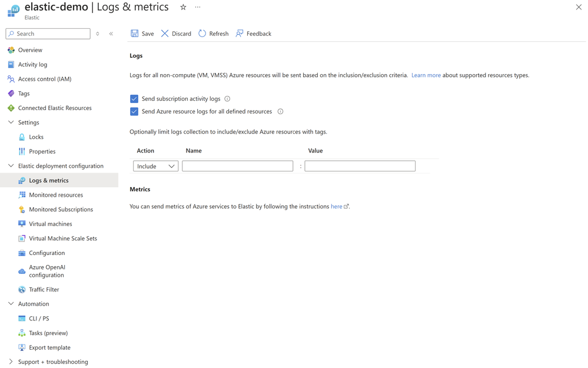The height and width of the screenshot is (368, 588).
Task: Click the Discard X icon
Action: pyautogui.click(x=165, y=34)
